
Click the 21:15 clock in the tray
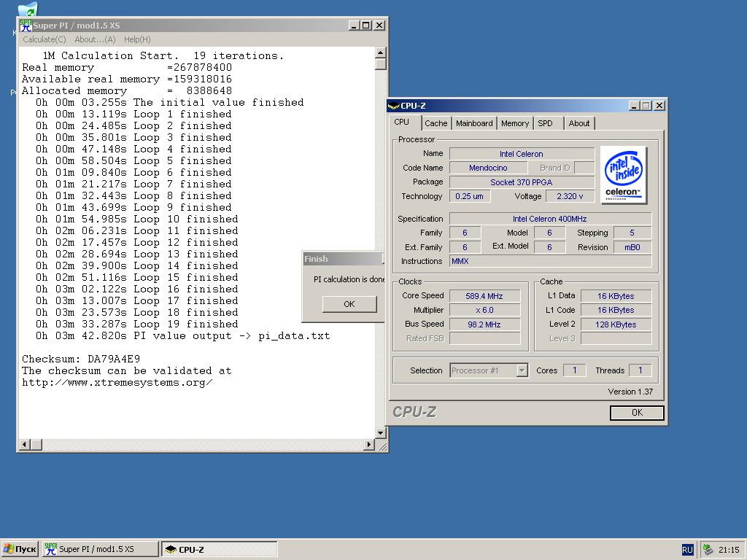pyautogui.click(x=729, y=550)
